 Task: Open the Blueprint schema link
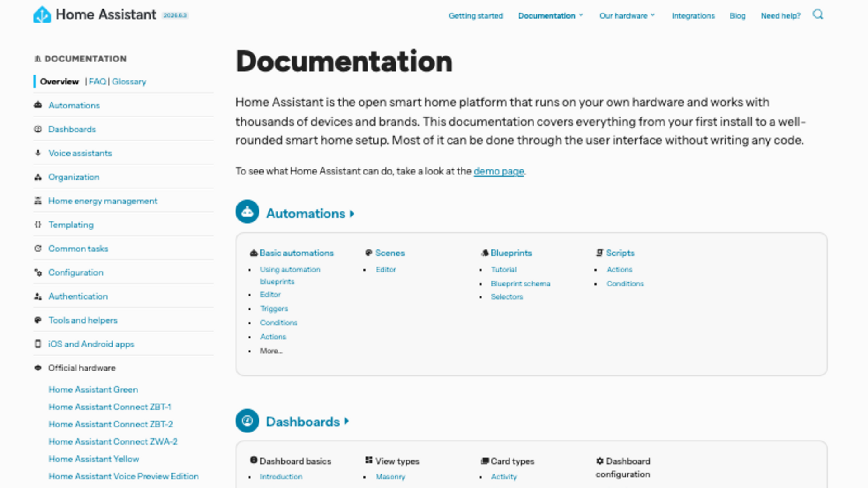click(x=520, y=284)
